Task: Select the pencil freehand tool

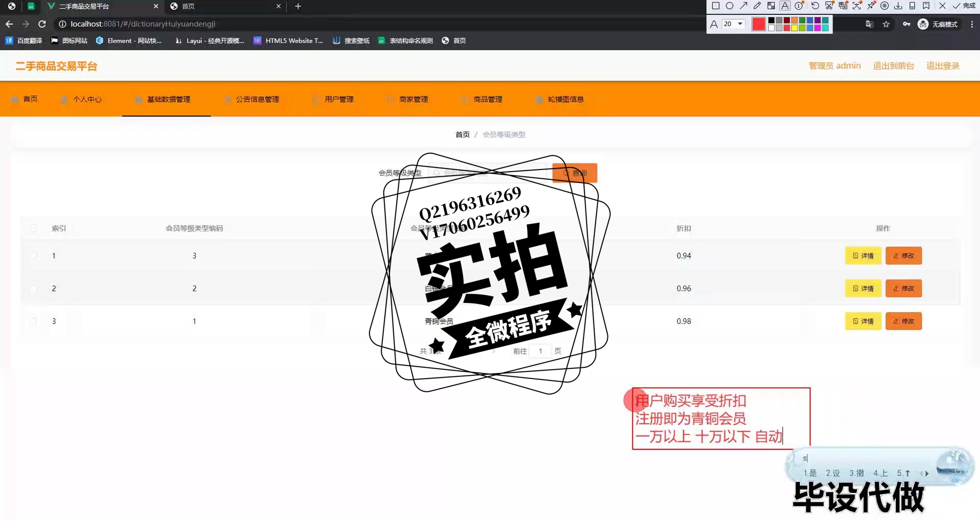Action: tap(757, 6)
